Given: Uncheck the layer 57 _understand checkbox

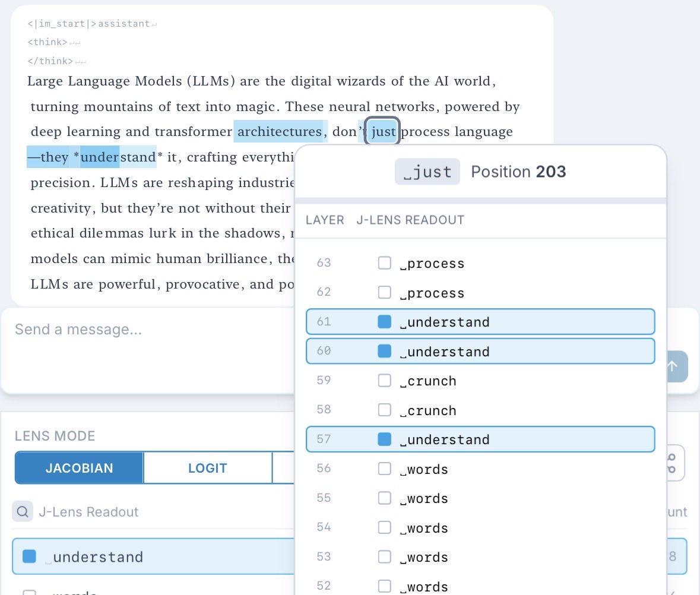Looking at the screenshot, I should [384, 439].
